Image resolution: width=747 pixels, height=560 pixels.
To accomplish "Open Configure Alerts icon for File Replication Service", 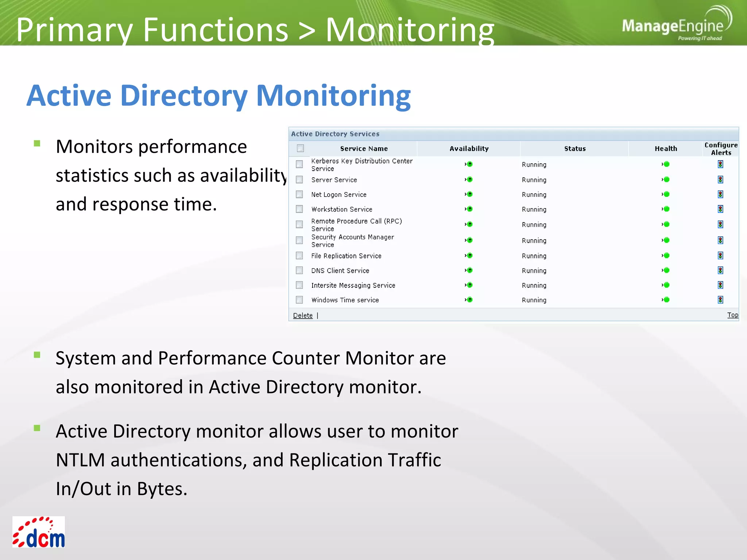I will click(720, 256).
